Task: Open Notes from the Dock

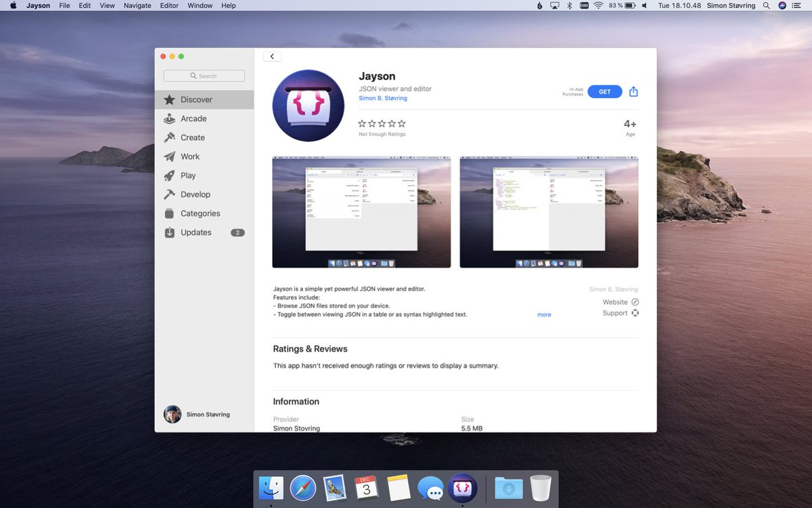Action: (399, 488)
